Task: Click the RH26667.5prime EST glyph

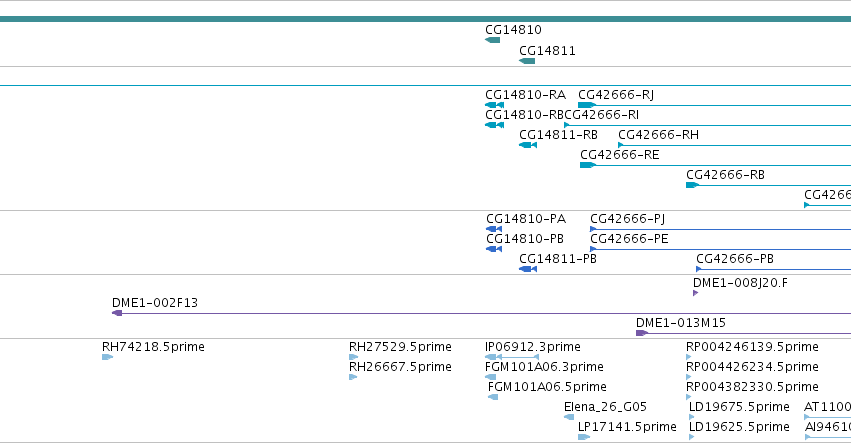Action: [353, 377]
